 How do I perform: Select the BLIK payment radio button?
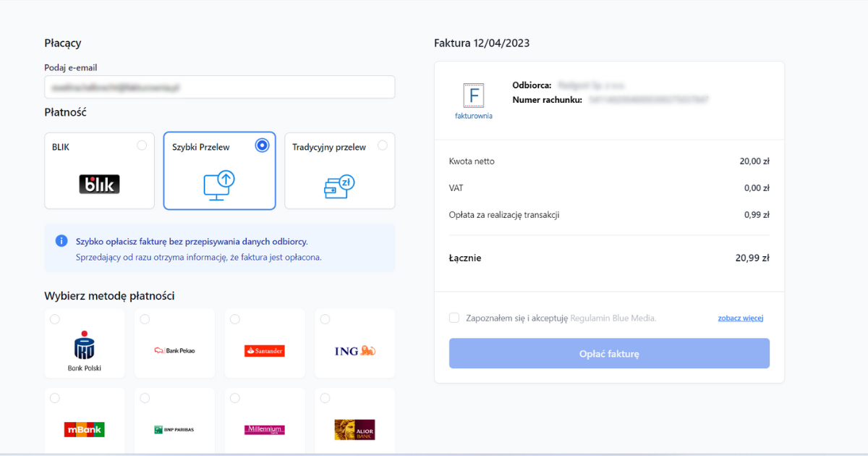point(142,145)
